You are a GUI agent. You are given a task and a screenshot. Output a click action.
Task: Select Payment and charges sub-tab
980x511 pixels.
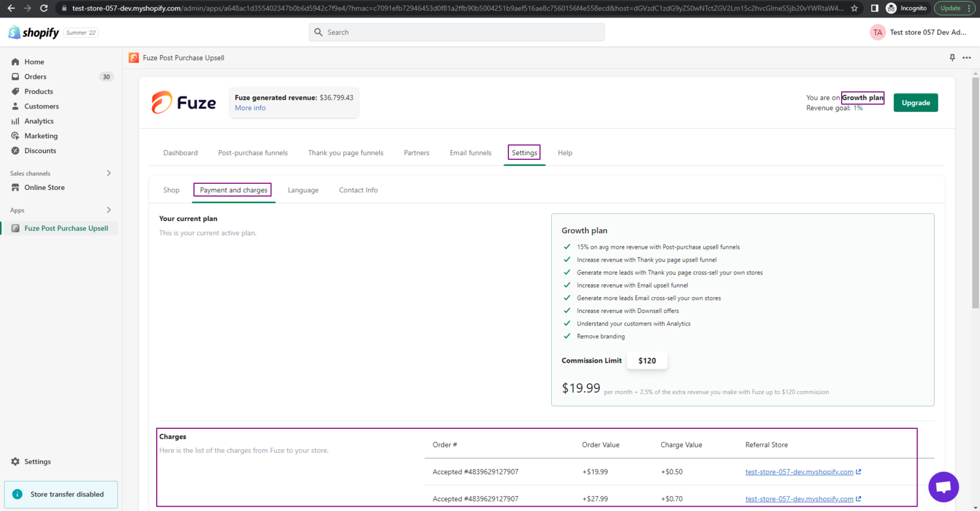tap(233, 191)
